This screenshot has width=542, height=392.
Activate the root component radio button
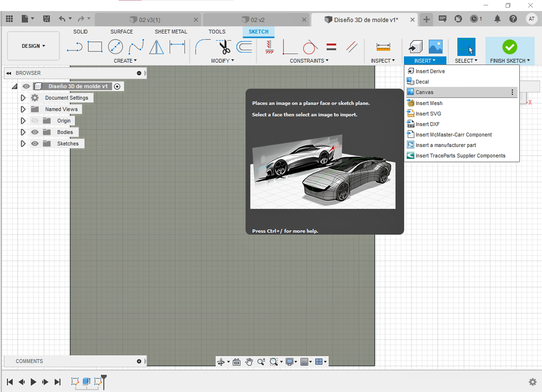coord(117,86)
